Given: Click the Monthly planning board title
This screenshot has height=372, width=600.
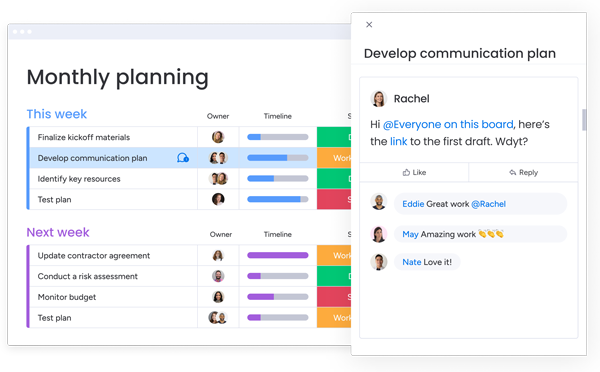Looking at the screenshot, I should pyautogui.click(x=117, y=77).
